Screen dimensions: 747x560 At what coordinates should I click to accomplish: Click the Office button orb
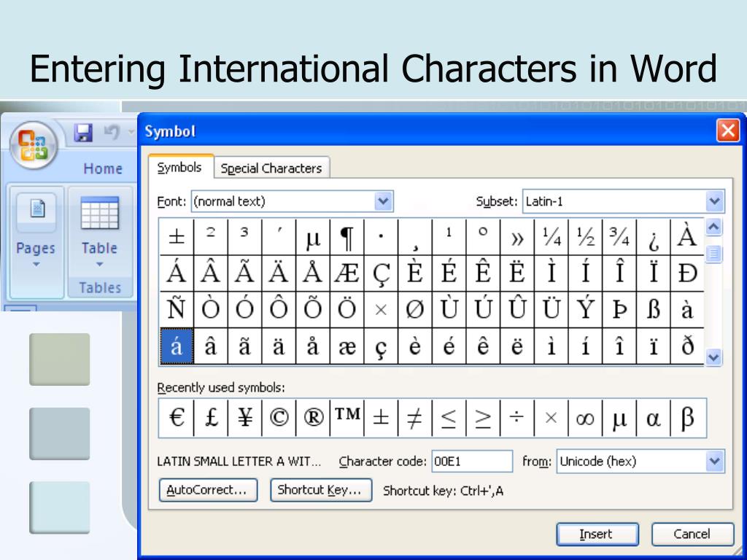coord(34,145)
